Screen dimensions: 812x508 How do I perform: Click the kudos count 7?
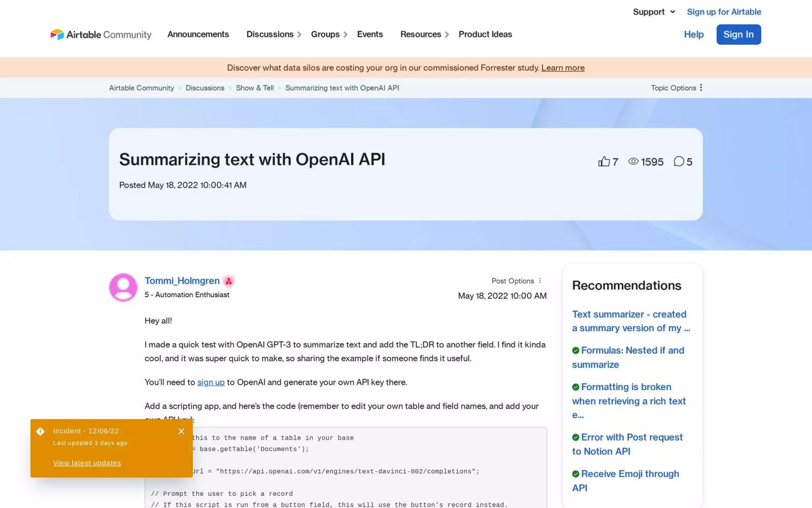click(x=615, y=162)
